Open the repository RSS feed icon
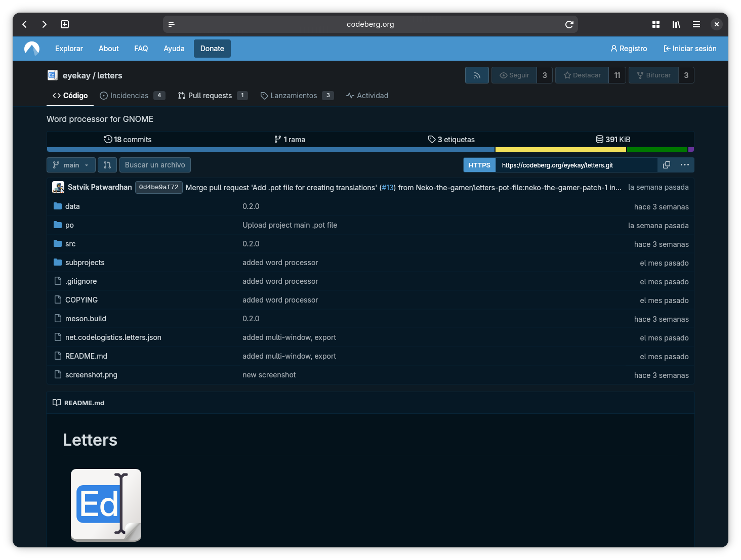Viewport: 741px width, 560px height. (x=476, y=75)
